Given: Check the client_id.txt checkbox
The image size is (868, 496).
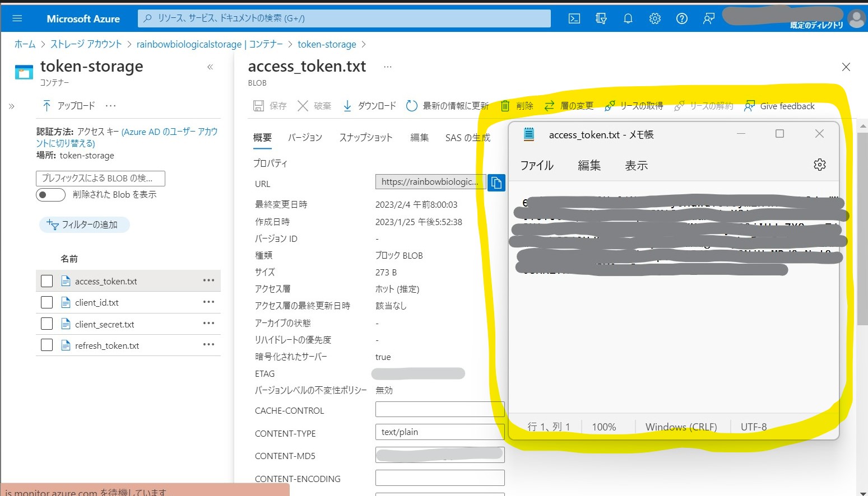Looking at the screenshot, I should (x=47, y=302).
